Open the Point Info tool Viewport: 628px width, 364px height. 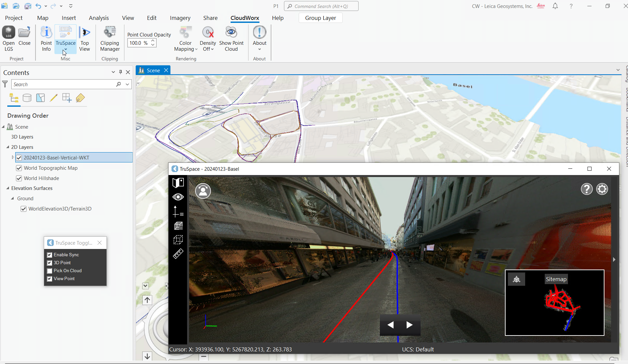coord(46,32)
